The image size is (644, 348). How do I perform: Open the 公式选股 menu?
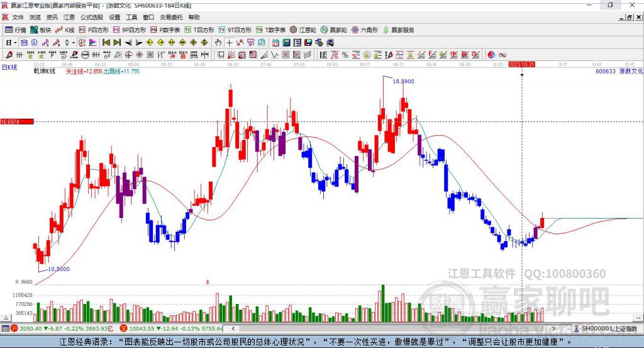coord(92,17)
